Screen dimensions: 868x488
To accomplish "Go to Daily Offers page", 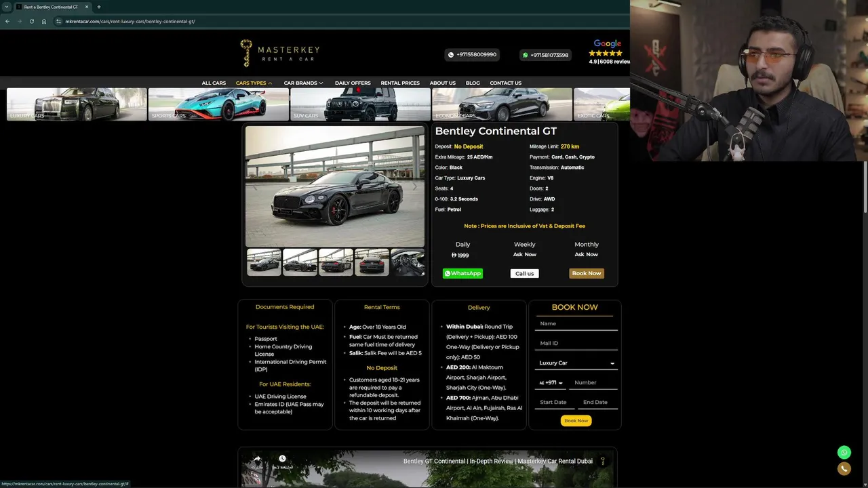I will tap(353, 83).
